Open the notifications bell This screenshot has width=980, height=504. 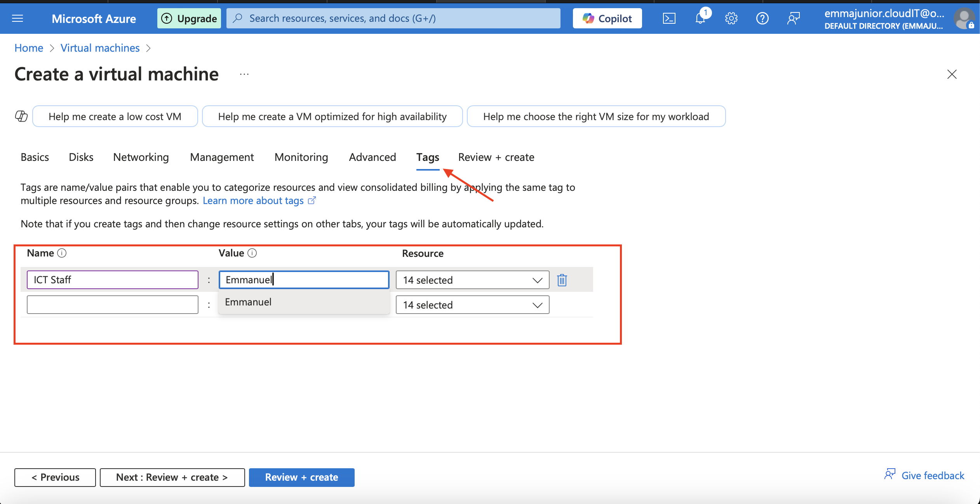pos(700,18)
